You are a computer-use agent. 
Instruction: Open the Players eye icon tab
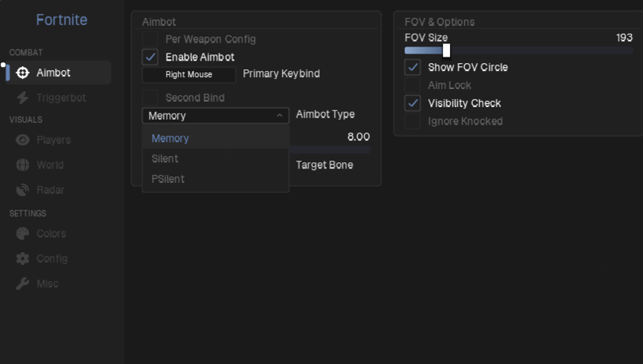coord(58,139)
